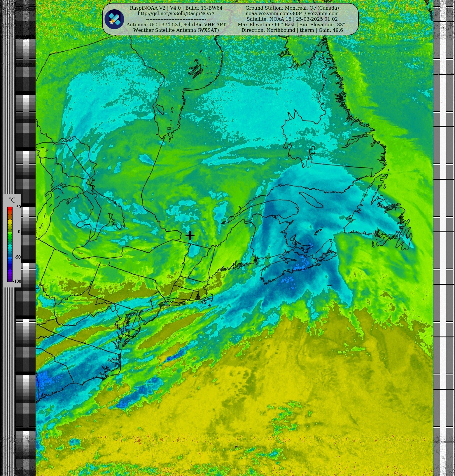Click the 'Antenna: UC-1374-531, +4 dBic VHF APT' text

click(x=176, y=25)
